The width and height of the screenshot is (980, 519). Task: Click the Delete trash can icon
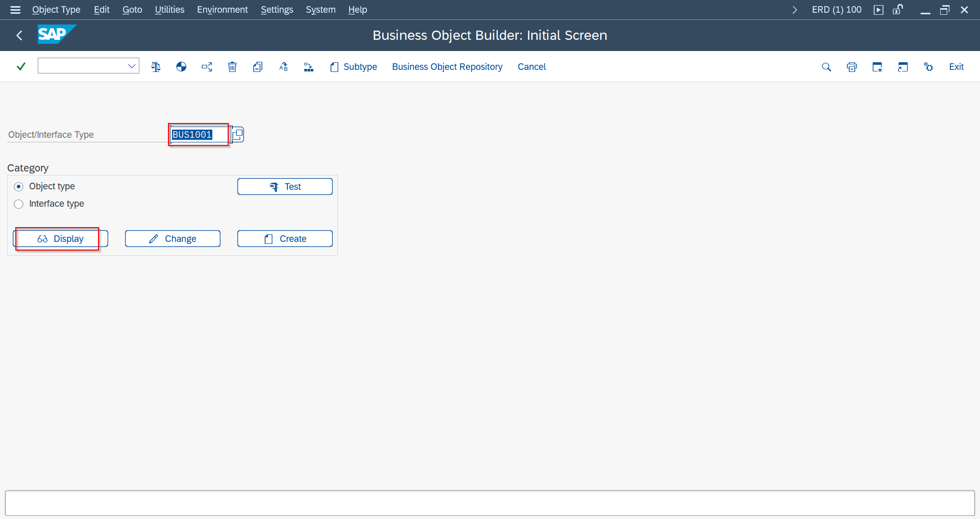click(x=232, y=67)
